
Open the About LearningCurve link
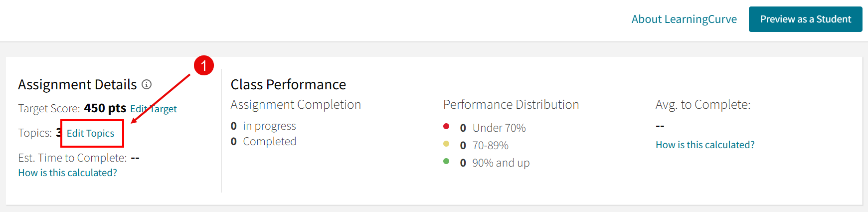(x=684, y=19)
